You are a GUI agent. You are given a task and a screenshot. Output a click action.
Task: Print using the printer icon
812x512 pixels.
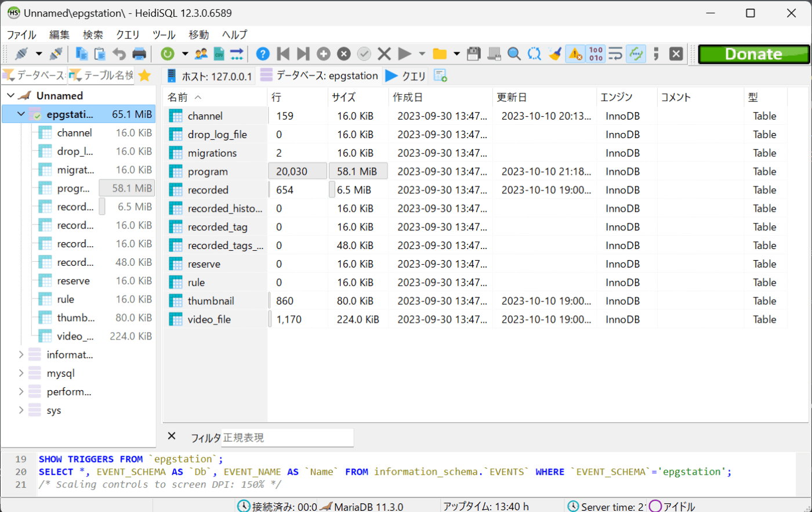[x=139, y=54]
